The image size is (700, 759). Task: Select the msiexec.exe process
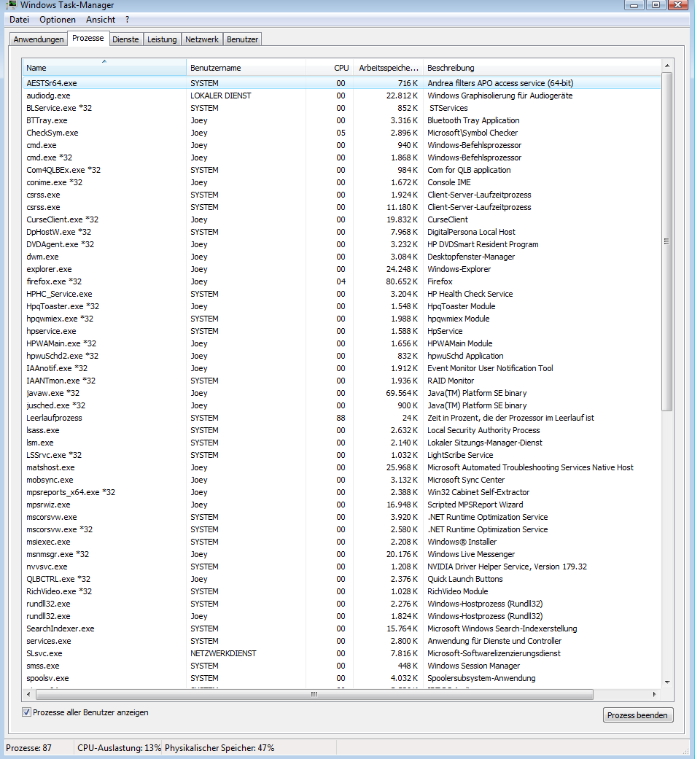pos(342,542)
